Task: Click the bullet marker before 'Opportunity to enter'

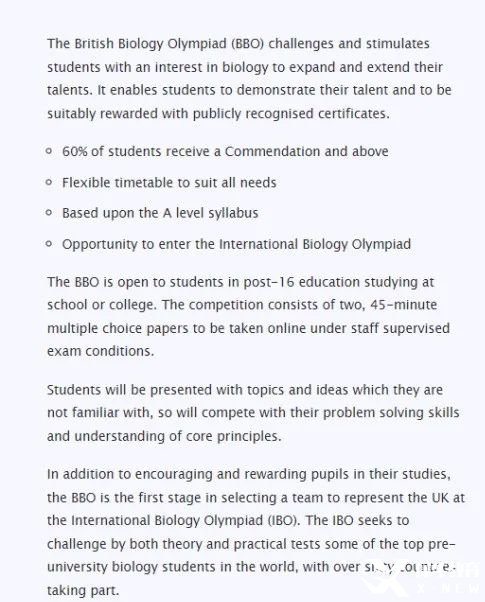Action: (49, 243)
